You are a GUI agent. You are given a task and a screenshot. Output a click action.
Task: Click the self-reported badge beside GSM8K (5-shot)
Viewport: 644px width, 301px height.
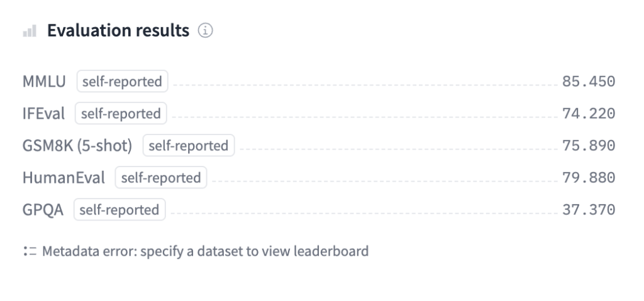click(x=189, y=146)
